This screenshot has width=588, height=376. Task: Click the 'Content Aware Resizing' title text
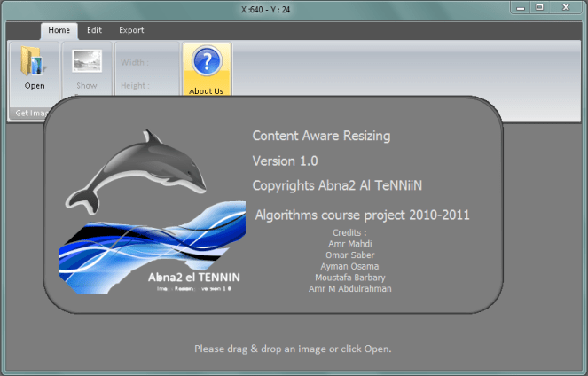[x=321, y=136]
